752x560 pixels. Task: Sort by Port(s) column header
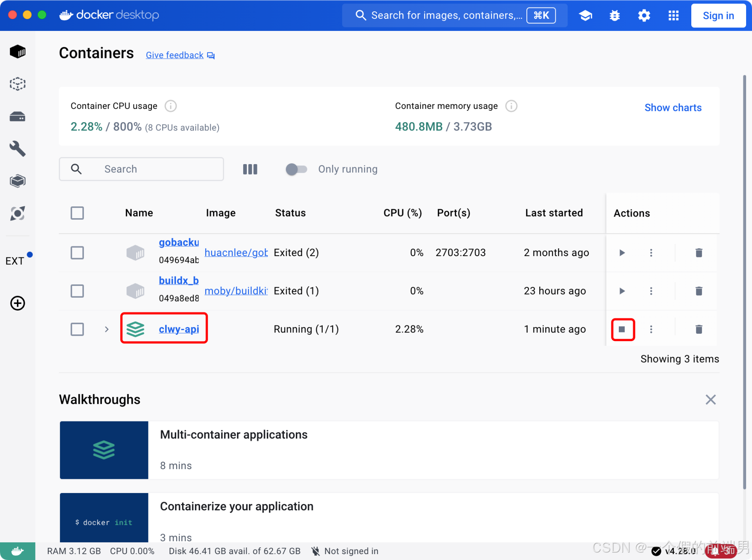[x=454, y=213]
